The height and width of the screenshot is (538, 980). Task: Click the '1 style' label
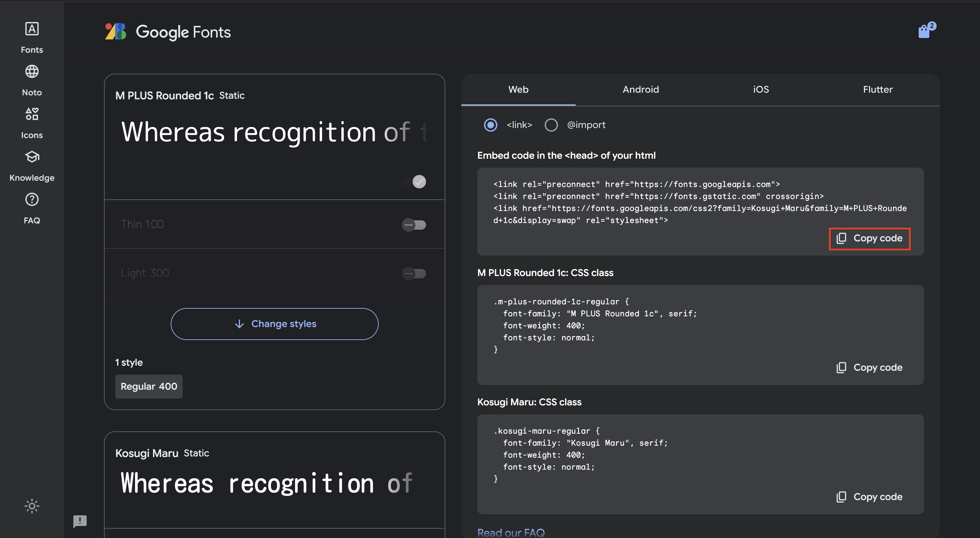129,362
